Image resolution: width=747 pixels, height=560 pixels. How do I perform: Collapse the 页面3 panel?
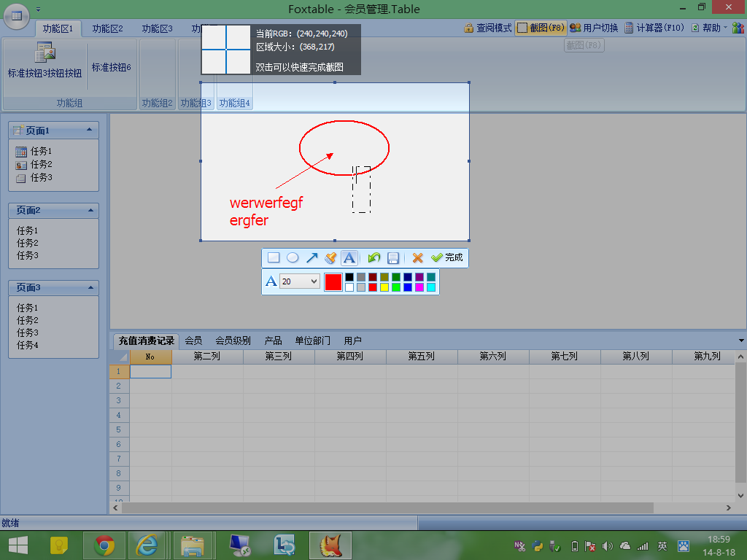click(x=90, y=287)
